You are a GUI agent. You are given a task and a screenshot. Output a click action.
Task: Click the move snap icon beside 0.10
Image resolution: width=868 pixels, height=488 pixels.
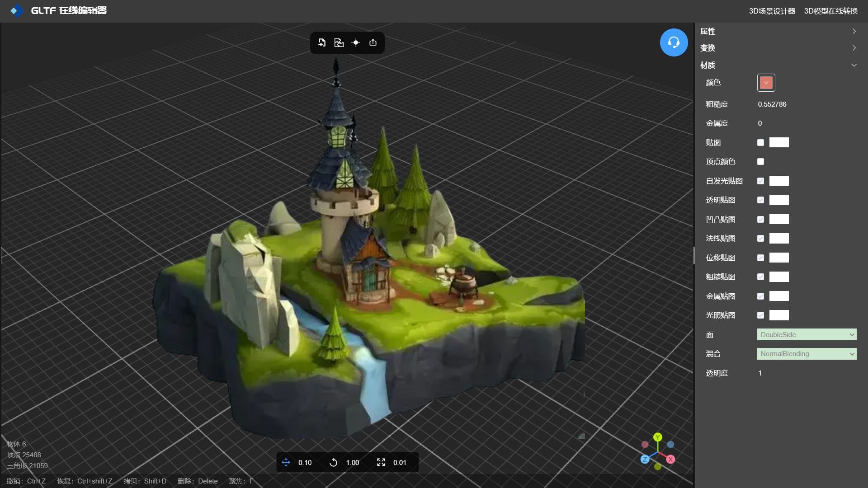pyautogui.click(x=286, y=462)
